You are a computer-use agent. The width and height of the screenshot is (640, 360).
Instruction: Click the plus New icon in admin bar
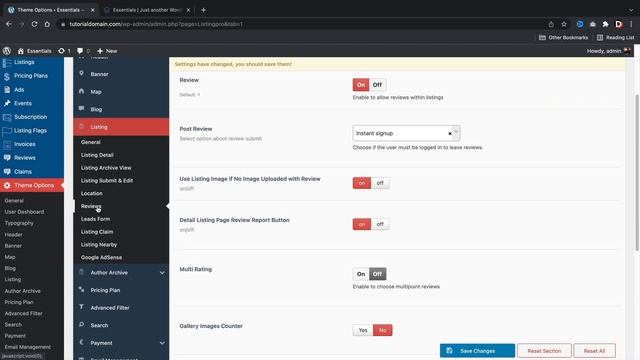tap(100, 51)
